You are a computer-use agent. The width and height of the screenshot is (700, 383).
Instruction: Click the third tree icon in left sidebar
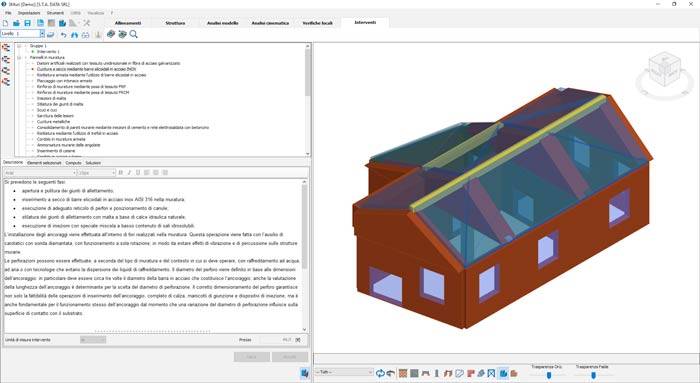[6, 71]
